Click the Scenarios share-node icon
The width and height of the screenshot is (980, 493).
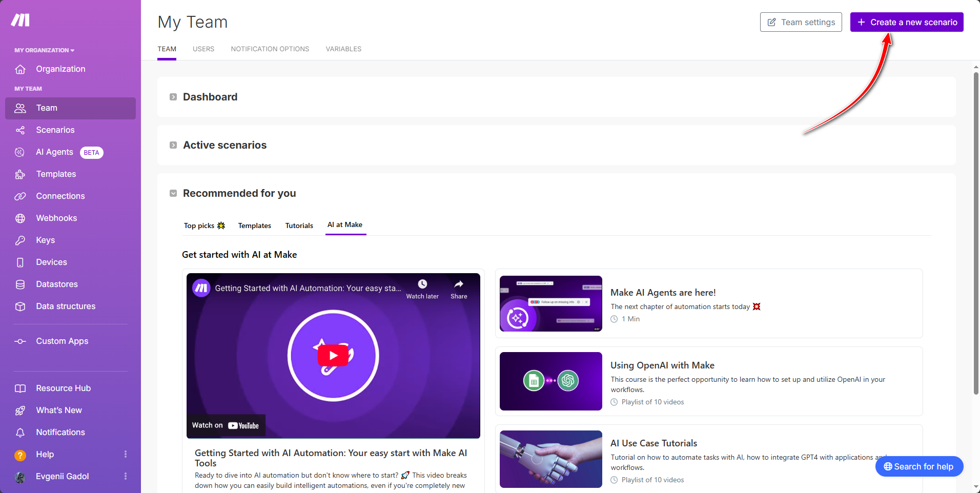tap(20, 130)
